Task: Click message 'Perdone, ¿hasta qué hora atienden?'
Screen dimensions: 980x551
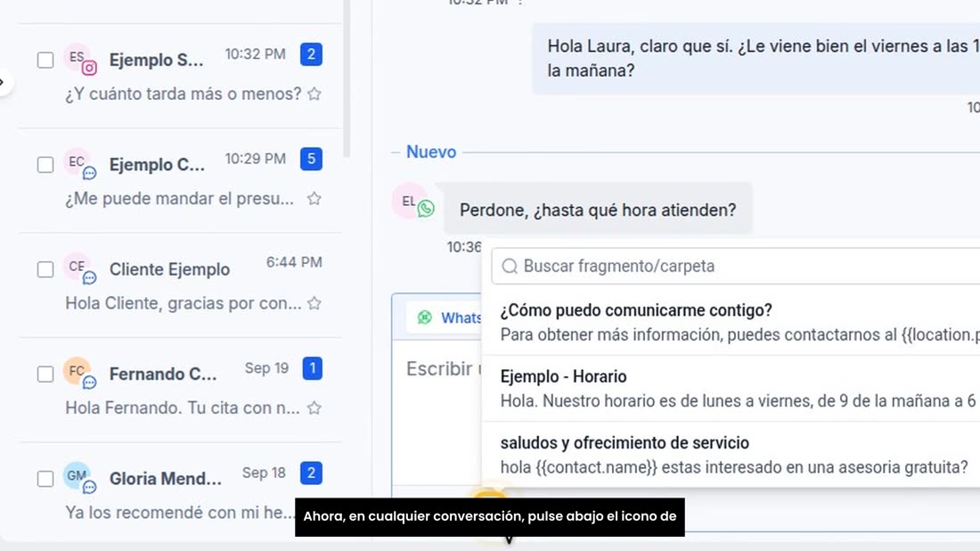Action: 598,210
